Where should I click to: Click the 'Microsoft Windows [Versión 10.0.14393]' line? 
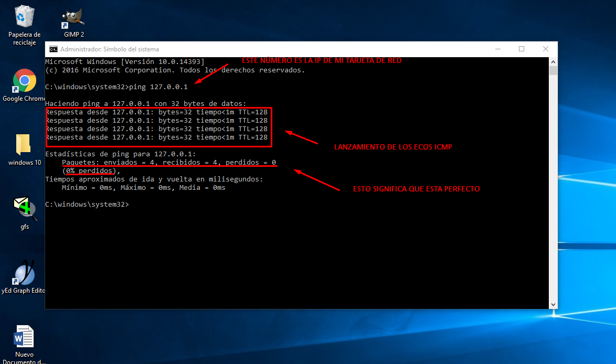click(x=125, y=62)
